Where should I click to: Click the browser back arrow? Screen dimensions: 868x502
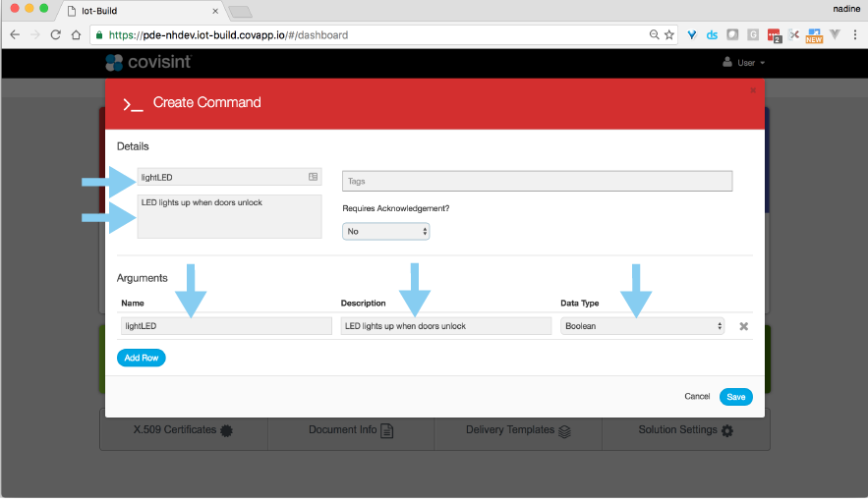point(15,34)
